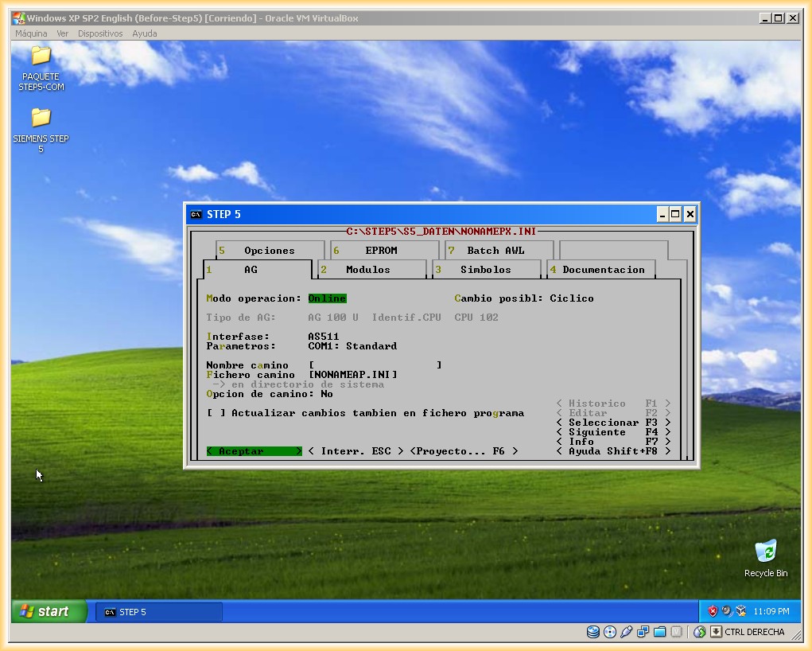Click the VirtualBox shared folders status icon

(x=659, y=632)
